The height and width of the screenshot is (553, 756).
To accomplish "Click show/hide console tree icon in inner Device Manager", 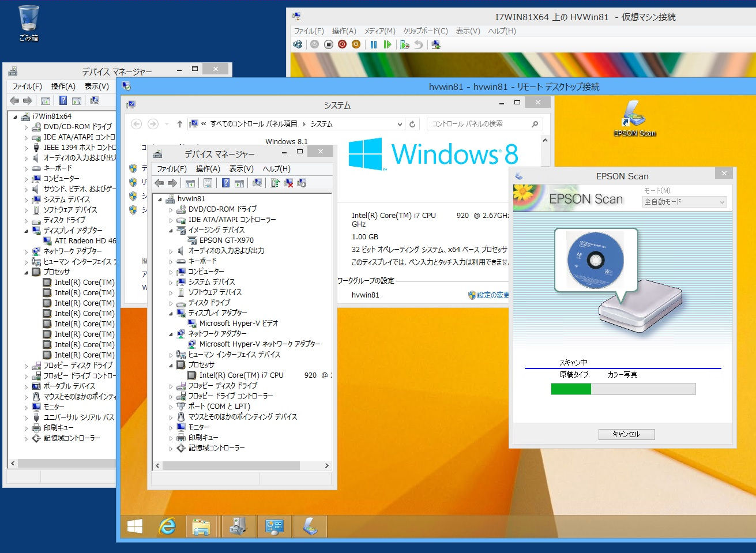I will (190, 183).
